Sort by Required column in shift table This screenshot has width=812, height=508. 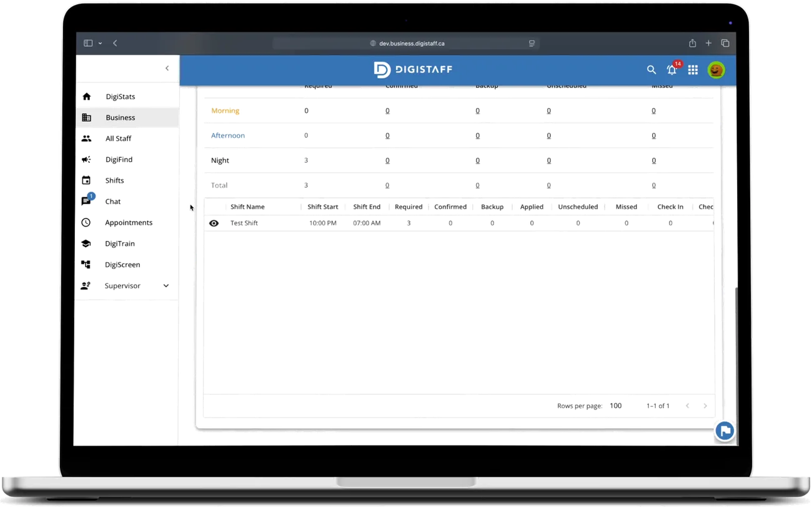(x=408, y=207)
